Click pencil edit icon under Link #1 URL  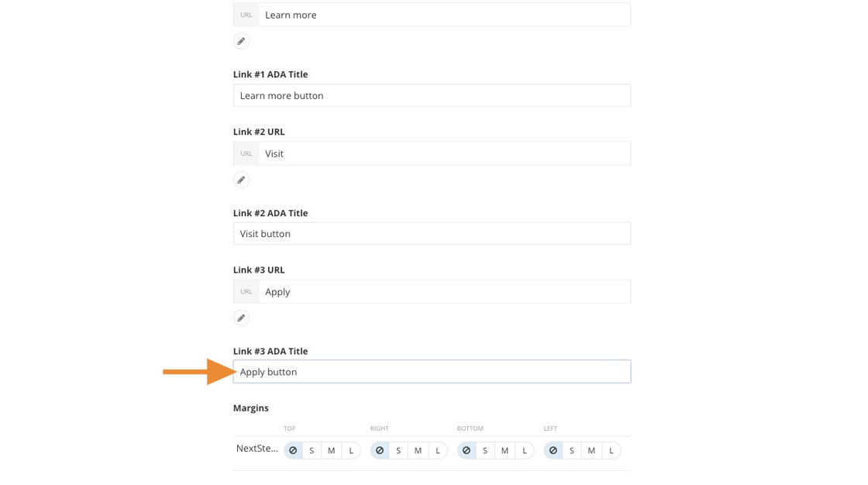(x=242, y=41)
